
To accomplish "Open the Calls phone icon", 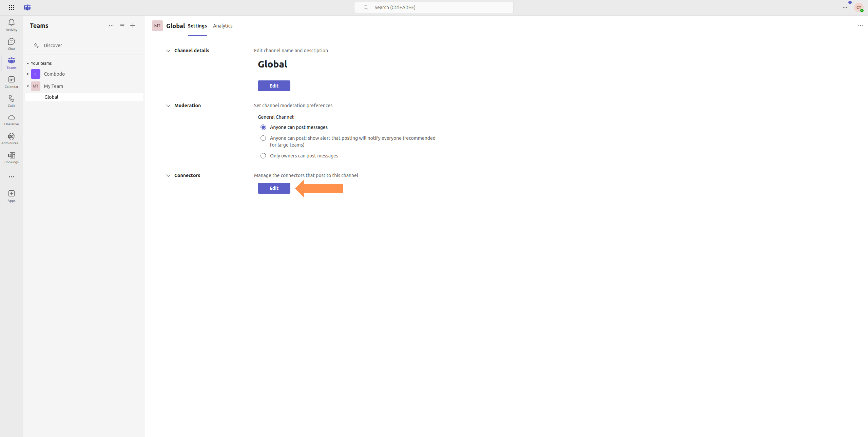I will 11,101.
